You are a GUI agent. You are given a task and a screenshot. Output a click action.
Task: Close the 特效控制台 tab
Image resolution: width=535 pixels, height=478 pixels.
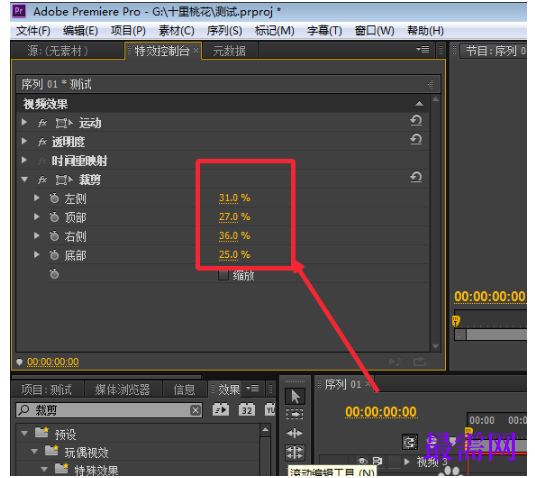196,50
